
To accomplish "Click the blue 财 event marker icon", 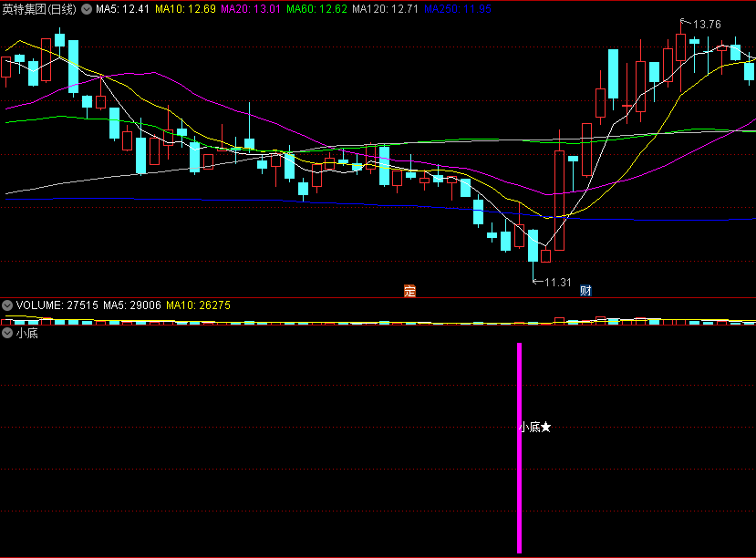I will [585, 291].
